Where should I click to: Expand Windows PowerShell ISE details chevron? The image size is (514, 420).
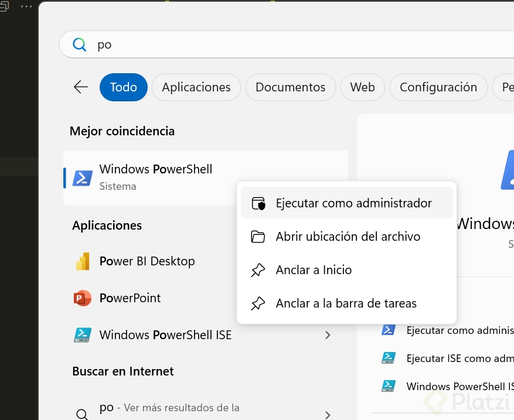pyautogui.click(x=328, y=335)
